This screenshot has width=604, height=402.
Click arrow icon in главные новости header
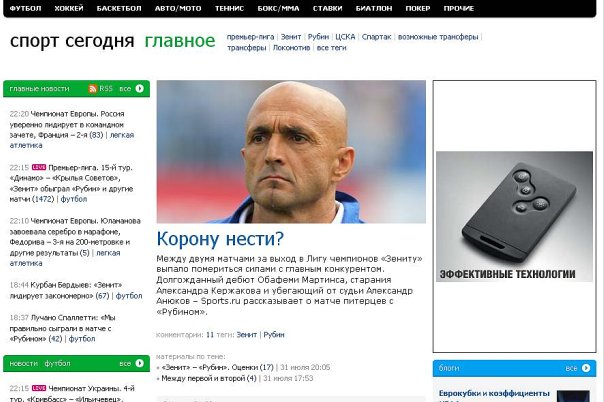point(139,89)
